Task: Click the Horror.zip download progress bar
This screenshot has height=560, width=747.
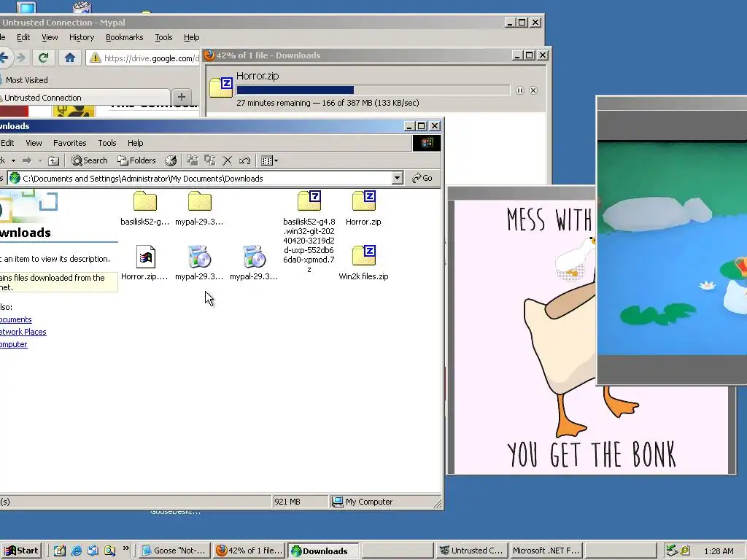Action: coord(373,90)
